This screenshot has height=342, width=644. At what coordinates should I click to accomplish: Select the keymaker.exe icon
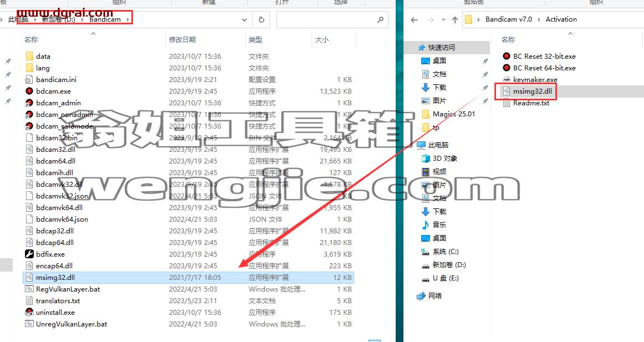point(507,80)
